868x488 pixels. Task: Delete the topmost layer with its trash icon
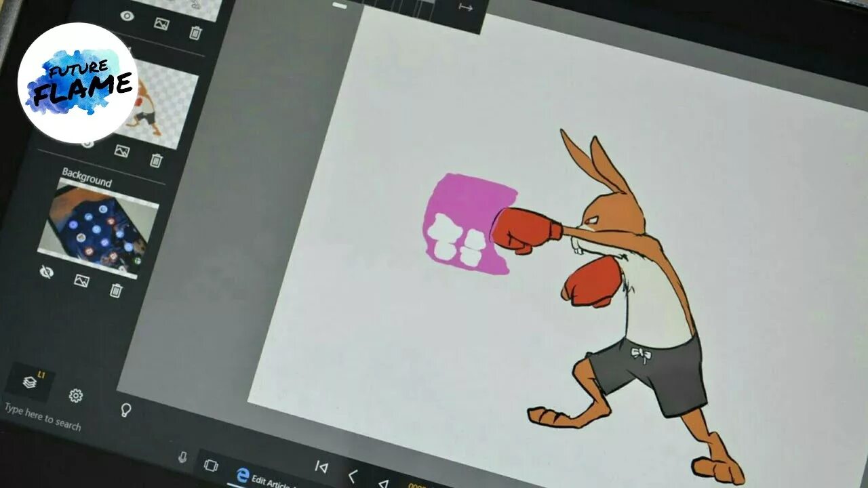195,33
